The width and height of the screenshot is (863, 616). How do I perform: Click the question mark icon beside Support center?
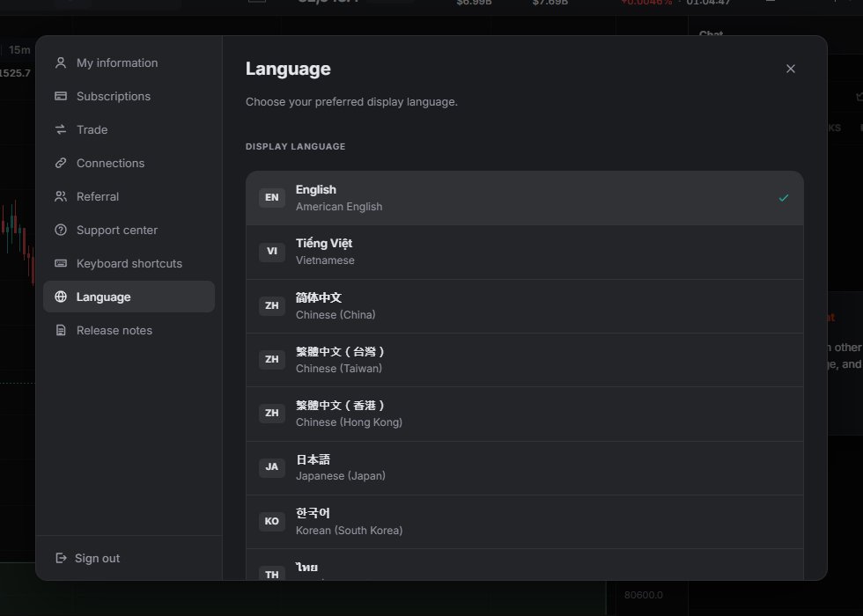click(61, 230)
